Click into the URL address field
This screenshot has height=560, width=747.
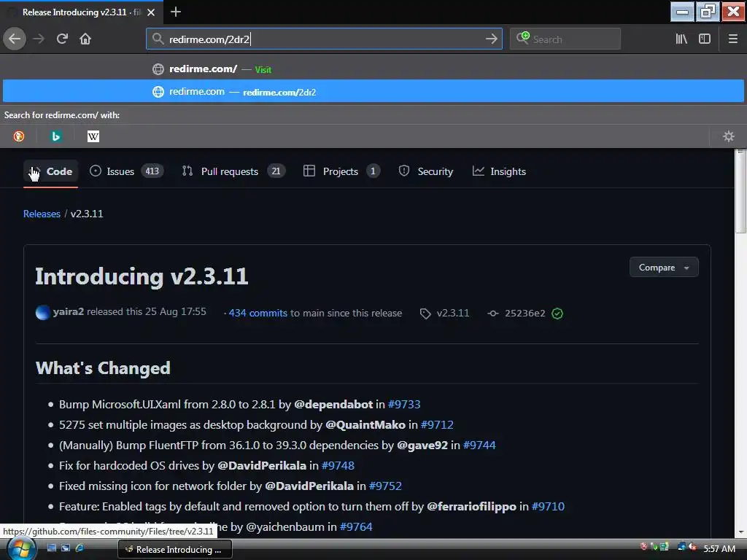click(324, 39)
